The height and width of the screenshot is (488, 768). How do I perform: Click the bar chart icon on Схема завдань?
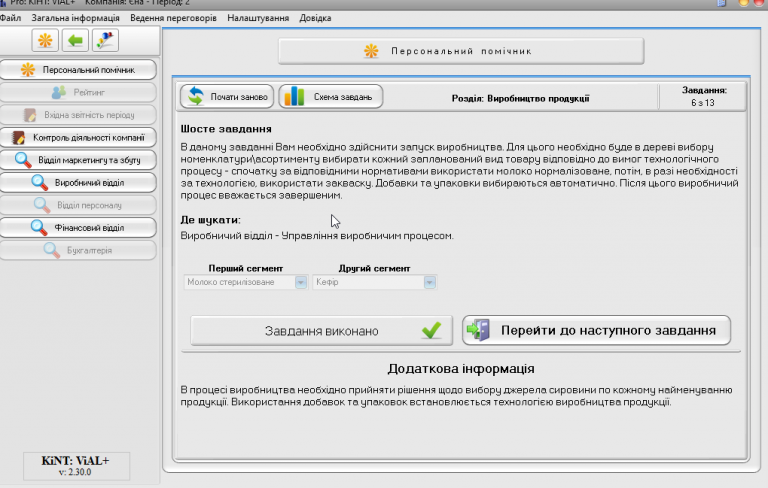(294, 96)
